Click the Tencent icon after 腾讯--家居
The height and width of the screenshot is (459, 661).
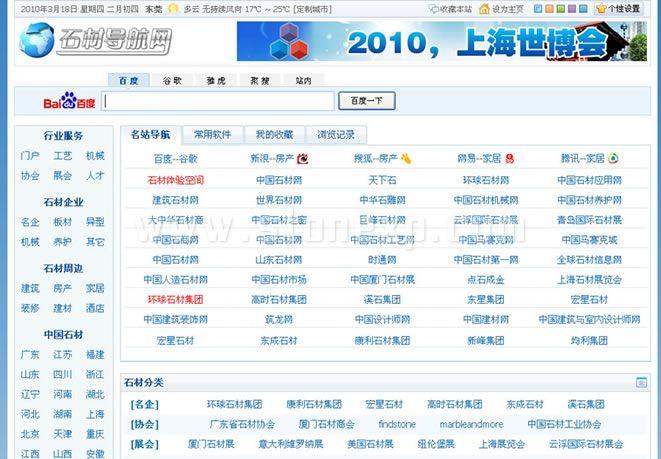pos(613,159)
